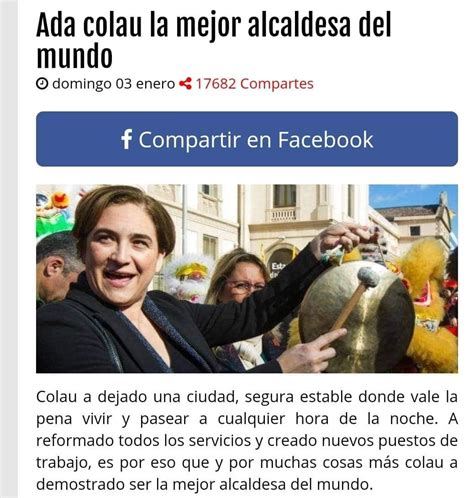The height and width of the screenshot is (498, 474).
Task: Open the article photo of woman with gong
Action: pyautogui.click(x=247, y=278)
